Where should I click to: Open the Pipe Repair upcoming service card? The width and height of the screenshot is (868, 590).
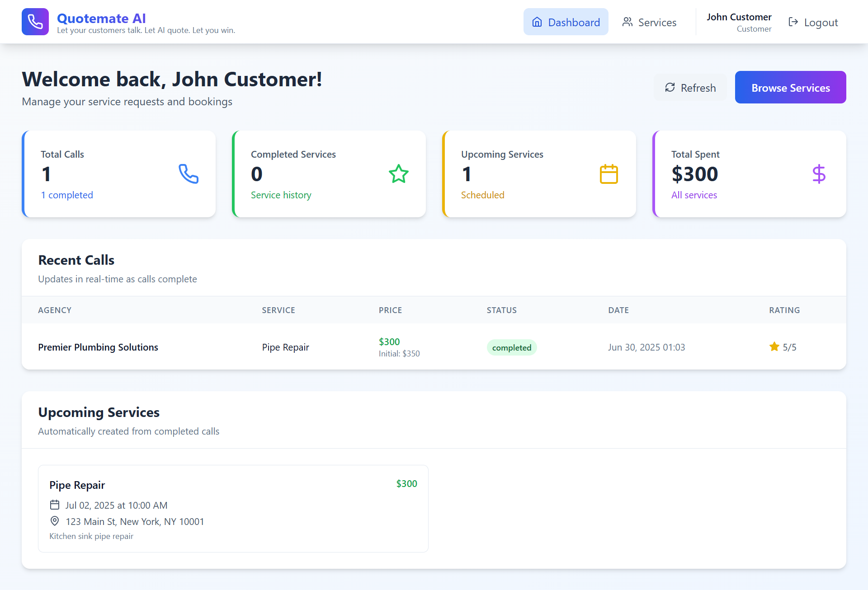pos(233,508)
